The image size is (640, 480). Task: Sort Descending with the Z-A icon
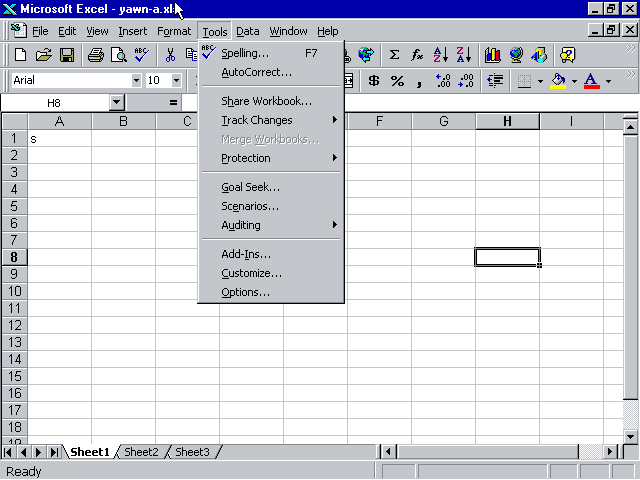[x=464, y=55]
